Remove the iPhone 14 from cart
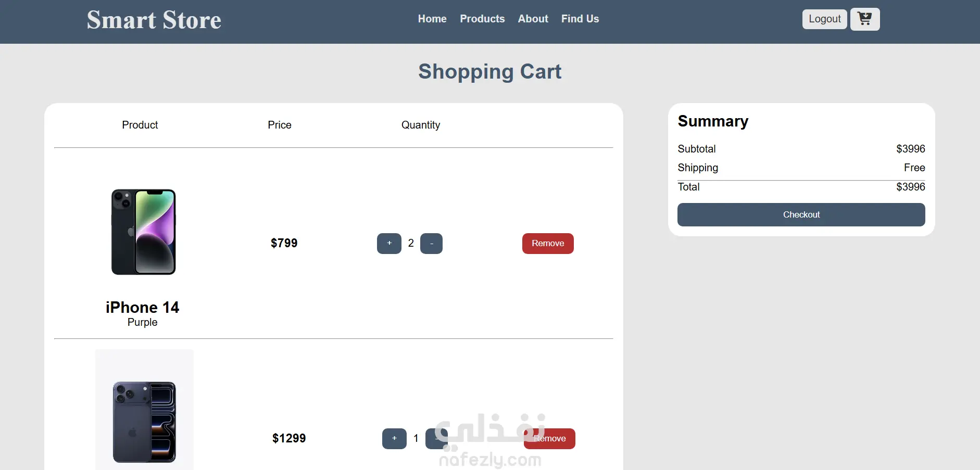Image resolution: width=980 pixels, height=470 pixels. click(x=548, y=244)
